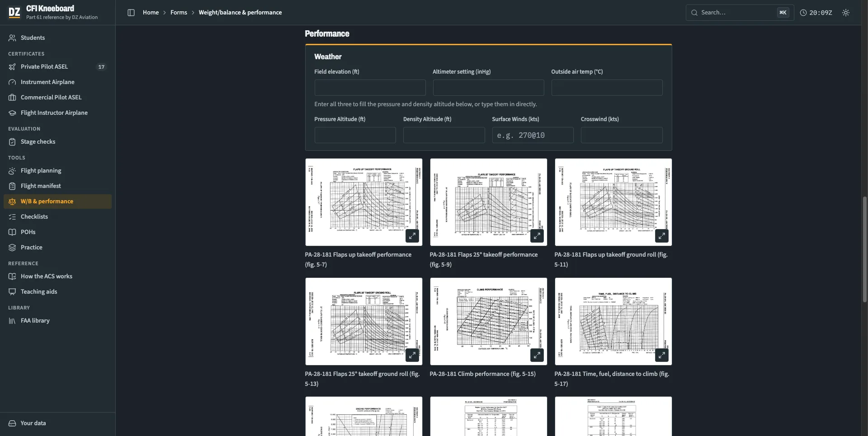Open Private Pilot ASEL certificate
868x436 pixels.
[57, 67]
